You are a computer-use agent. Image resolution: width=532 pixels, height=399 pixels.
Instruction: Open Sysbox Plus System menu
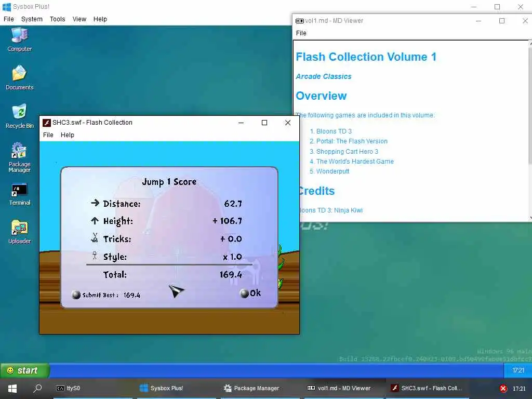click(x=32, y=19)
